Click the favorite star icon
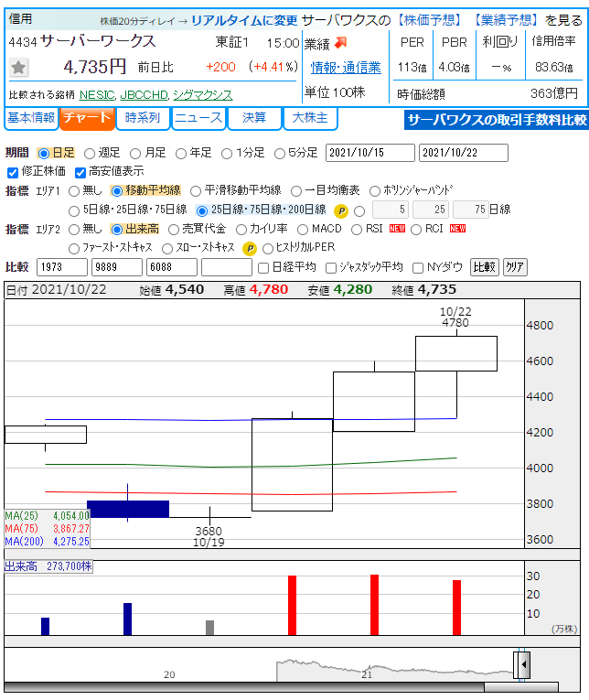This screenshot has width=589, height=700. pos(18,68)
